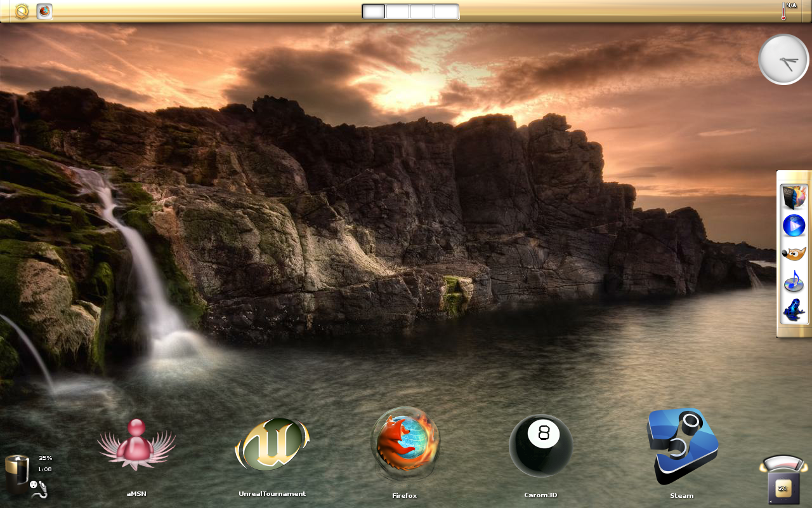Switch to the first workspace in pager
The image size is (812, 508).
pos(374,11)
